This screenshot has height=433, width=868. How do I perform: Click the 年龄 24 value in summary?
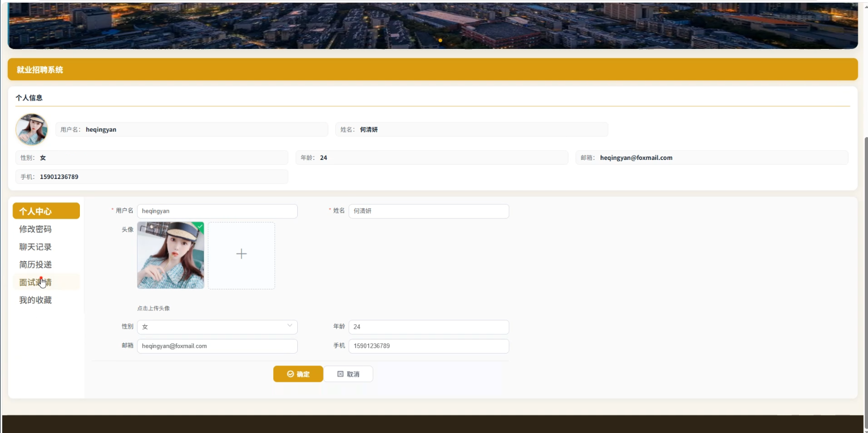(323, 158)
